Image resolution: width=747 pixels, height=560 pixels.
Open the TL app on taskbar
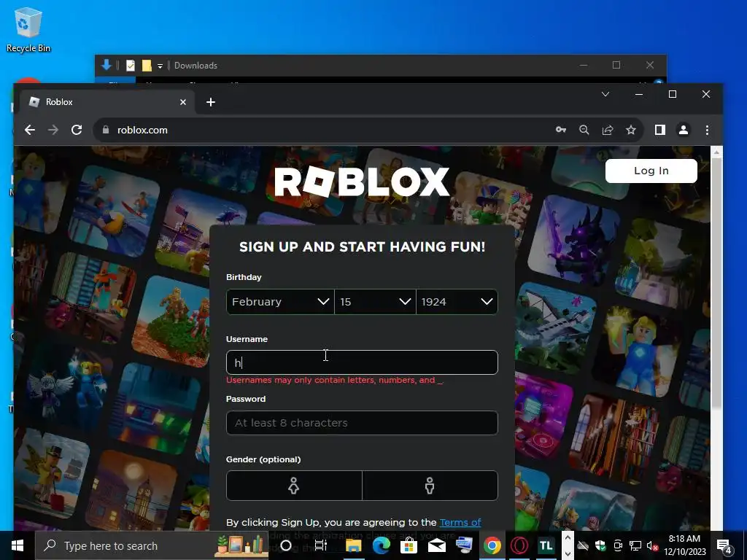point(546,545)
